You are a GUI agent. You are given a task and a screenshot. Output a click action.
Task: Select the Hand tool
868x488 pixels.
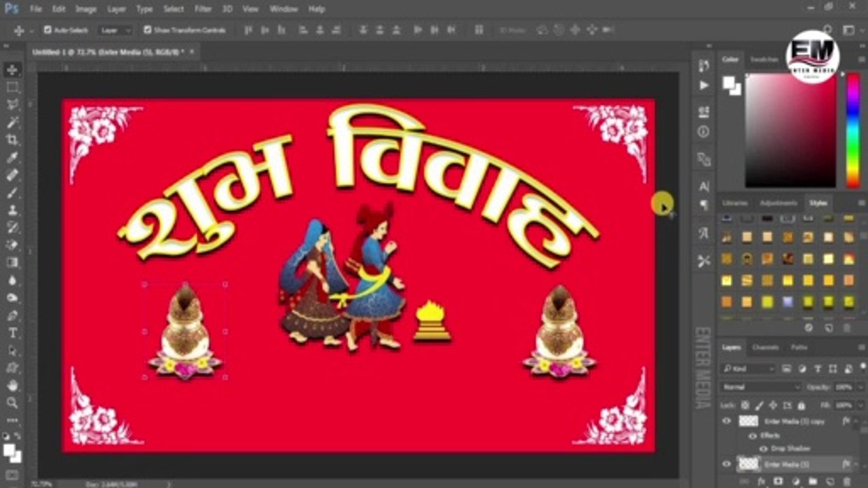pyautogui.click(x=12, y=385)
